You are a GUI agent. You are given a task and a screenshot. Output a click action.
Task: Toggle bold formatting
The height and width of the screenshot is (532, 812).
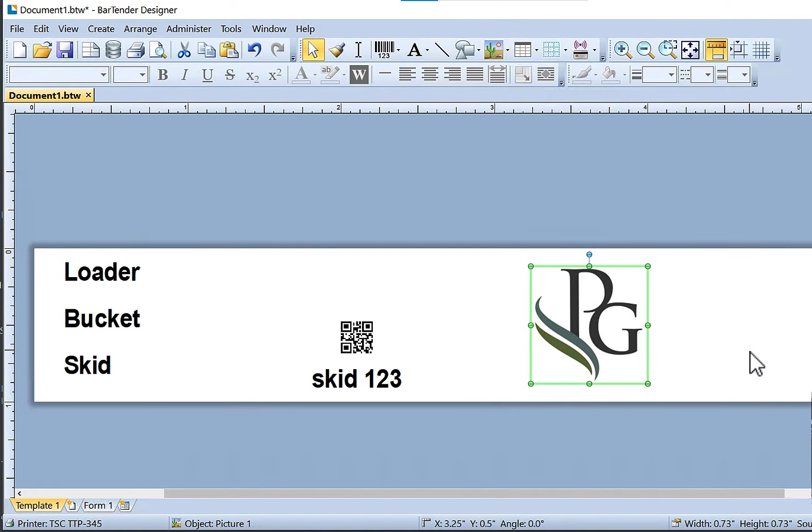pos(163,75)
